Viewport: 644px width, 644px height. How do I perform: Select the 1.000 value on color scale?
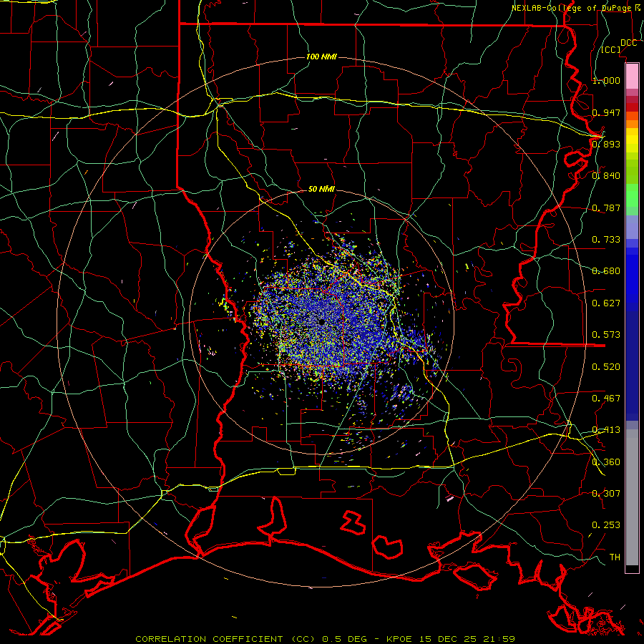606,80
